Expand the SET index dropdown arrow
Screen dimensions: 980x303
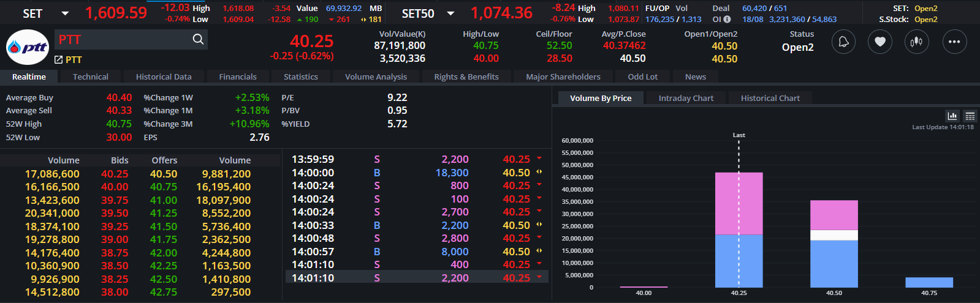click(65, 13)
